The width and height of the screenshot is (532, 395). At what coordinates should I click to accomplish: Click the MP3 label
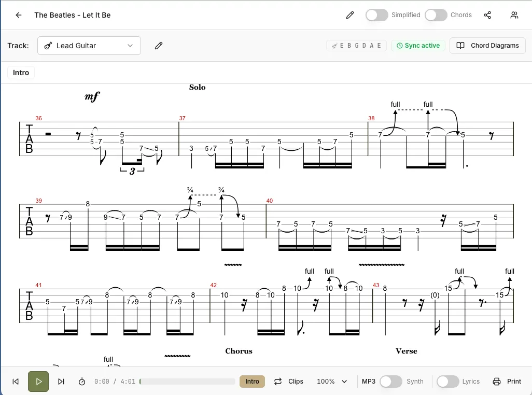369,382
